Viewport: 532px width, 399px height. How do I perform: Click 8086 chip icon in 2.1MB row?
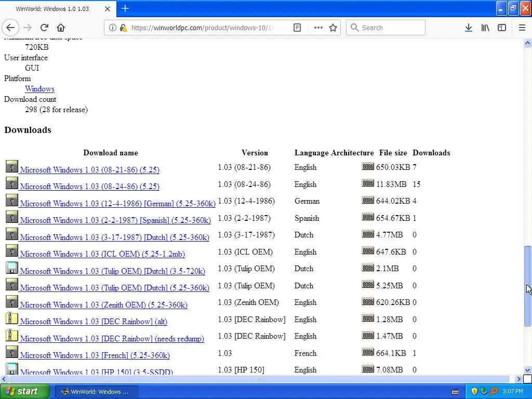click(368, 268)
